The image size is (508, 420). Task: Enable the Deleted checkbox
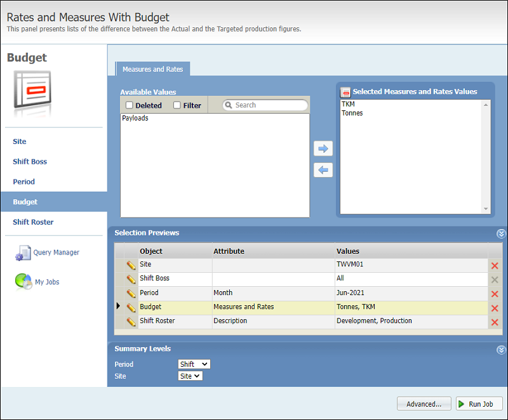pyautogui.click(x=130, y=105)
